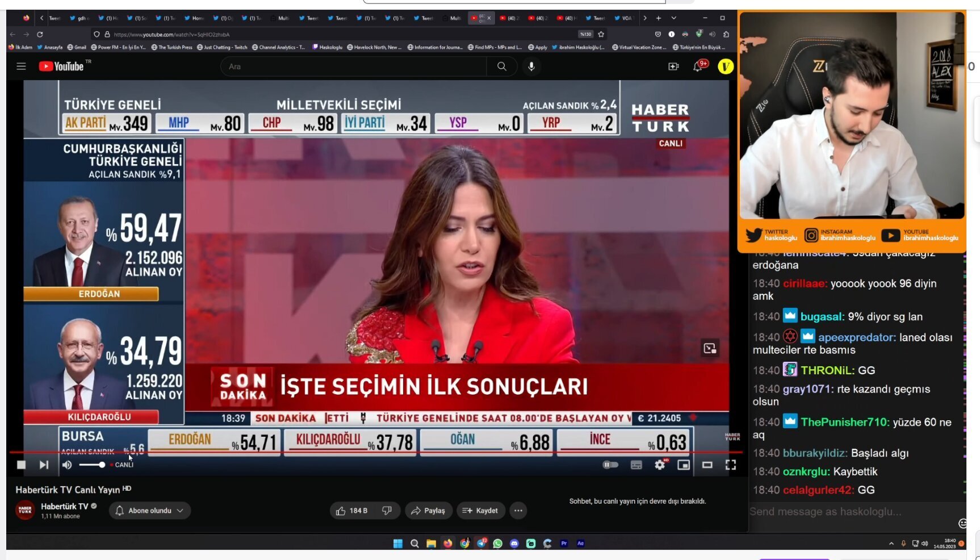Open the Anasayfa Twitter bookmark
Image resolution: width=980 pixels, height=560 pixels.
pos(50,47)
